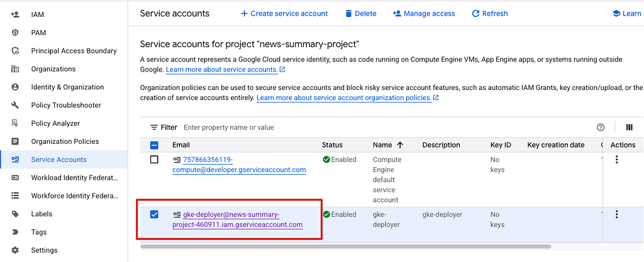Sort by the Key ID column header
Image resolution: width=644 pixels, height=262 pixels.
[x=501, y=145]
